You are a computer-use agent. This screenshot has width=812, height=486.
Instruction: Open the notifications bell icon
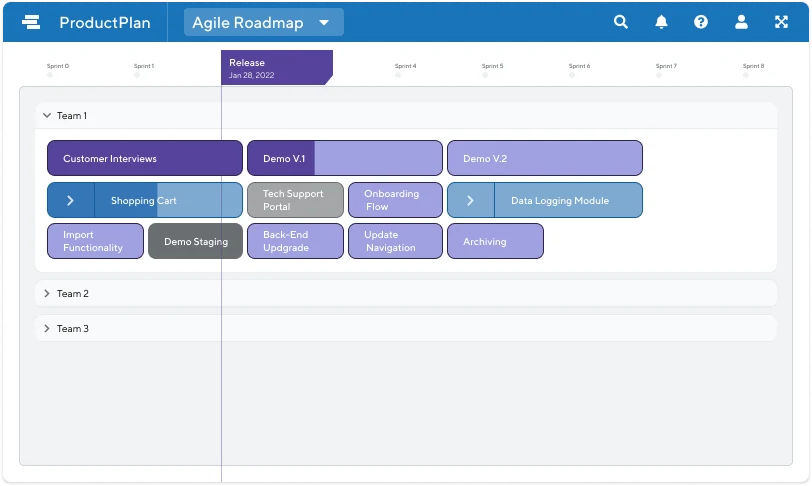[x=661, y=22]
